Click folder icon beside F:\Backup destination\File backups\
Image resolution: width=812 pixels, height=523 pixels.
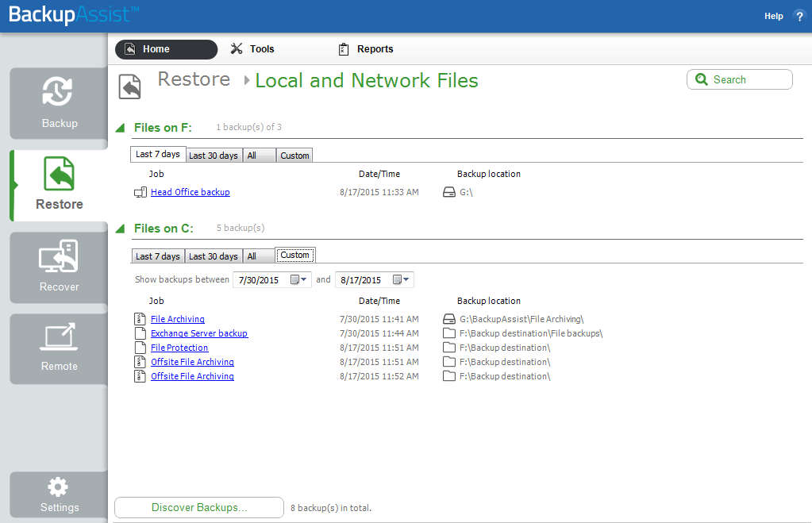[x=449, y=333]
